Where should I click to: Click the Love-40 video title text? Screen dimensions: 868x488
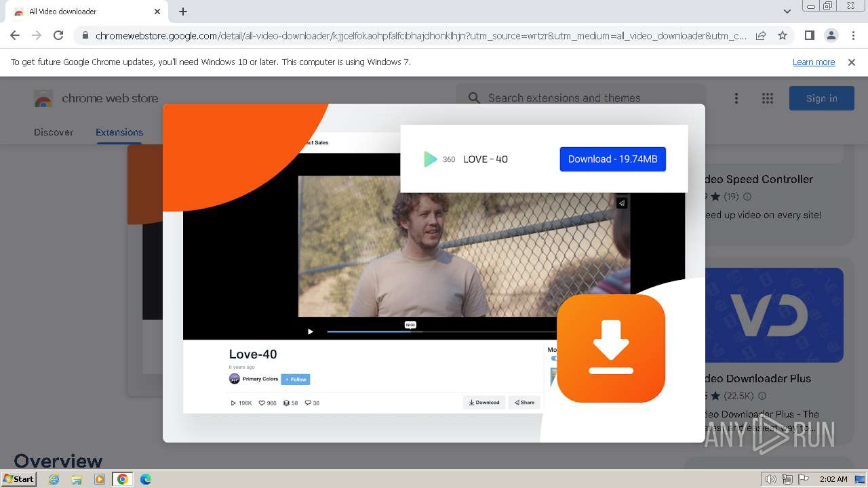[x=253, y=354]
